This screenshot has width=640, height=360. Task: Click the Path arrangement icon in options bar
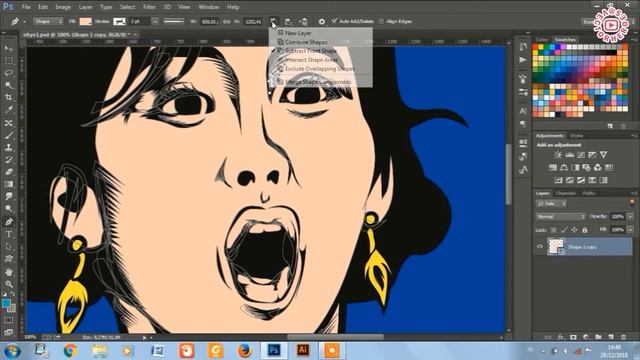pos(304,21)
